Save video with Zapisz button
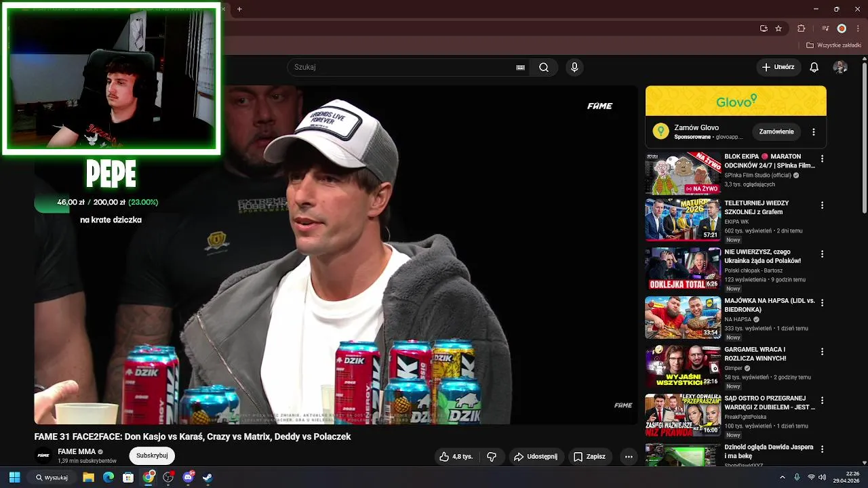Image resolution: width=868 pixels, height=488 pixels. [589, 457]
